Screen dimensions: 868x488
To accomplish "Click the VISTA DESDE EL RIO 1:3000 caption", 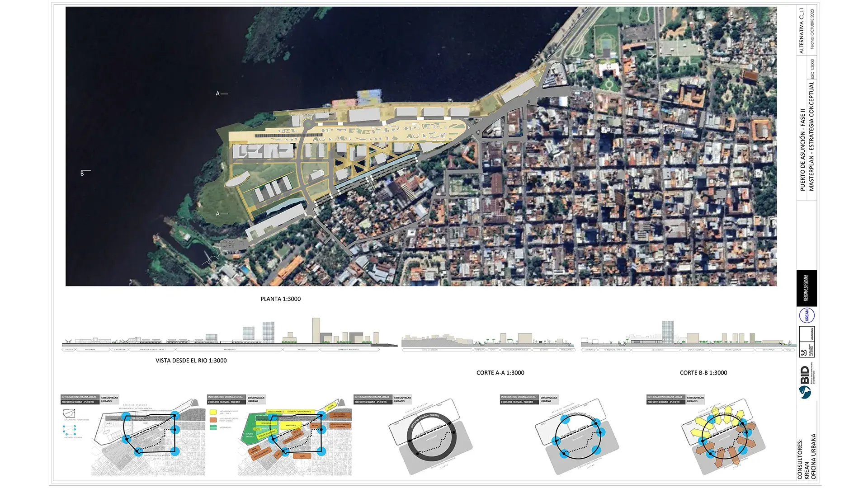I will tap(191, 361).
